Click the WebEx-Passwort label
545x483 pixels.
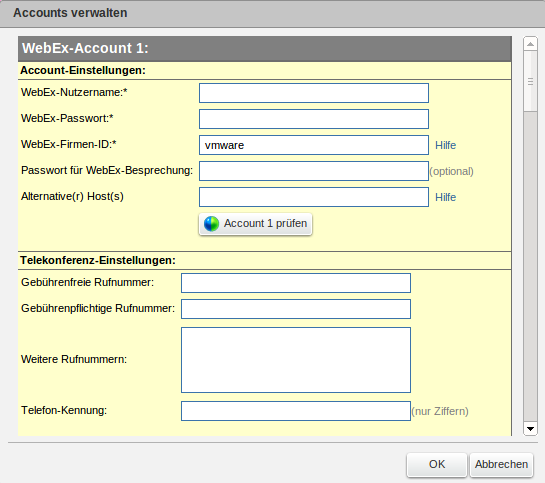click(x=67, y=118)
